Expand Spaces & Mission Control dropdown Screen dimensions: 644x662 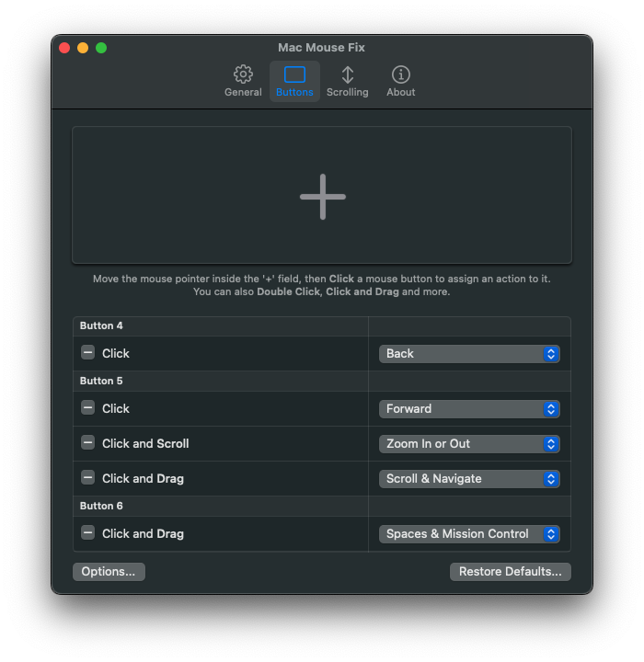[x=469, y=534]
